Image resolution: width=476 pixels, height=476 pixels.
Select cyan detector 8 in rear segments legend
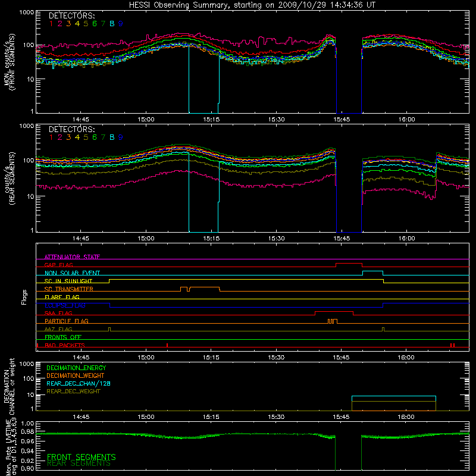tap(112, 137)
